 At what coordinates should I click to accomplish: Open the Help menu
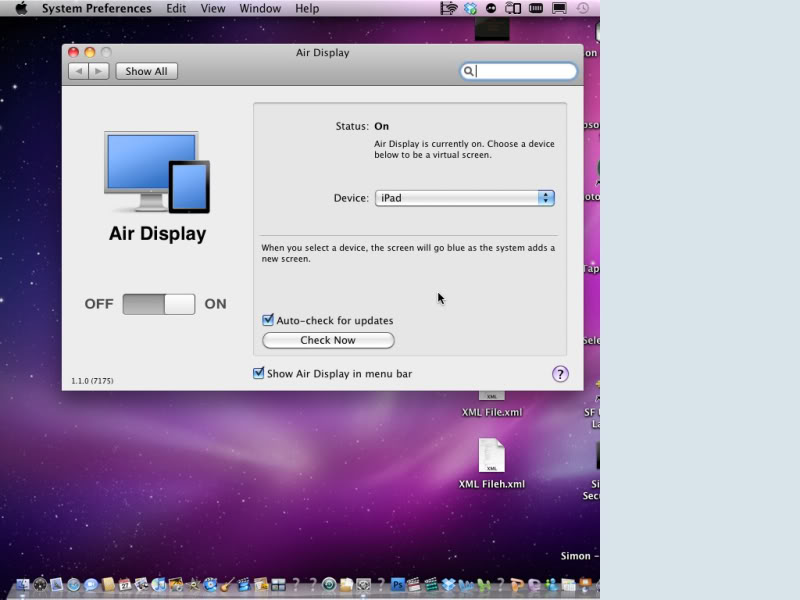pyautogui.click(x=307, y=8)
